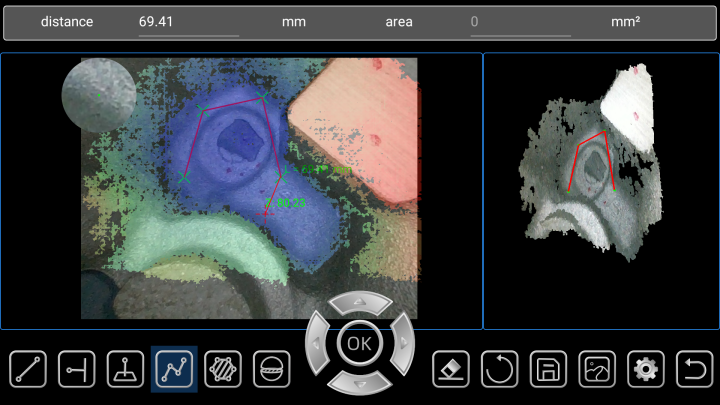This screenshot has width=720, height=405.
Task: Select the depth (point-to-plane) measurement tool
Action: point(126,370)
